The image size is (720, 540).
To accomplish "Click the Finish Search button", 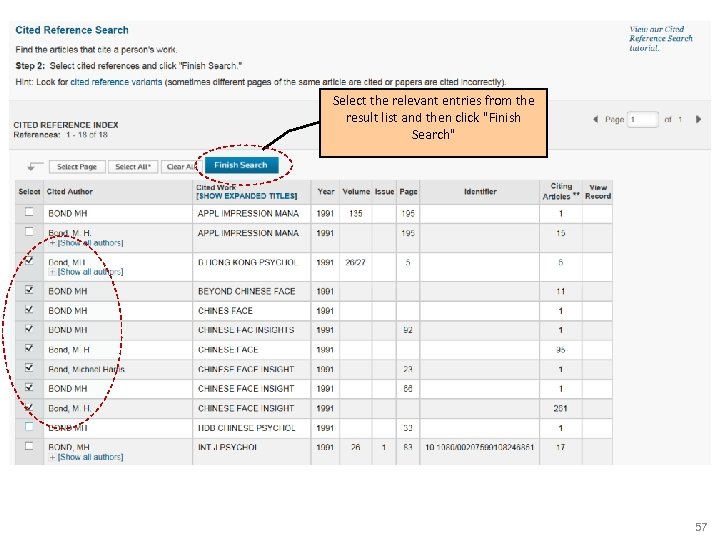I will point(242,165).
